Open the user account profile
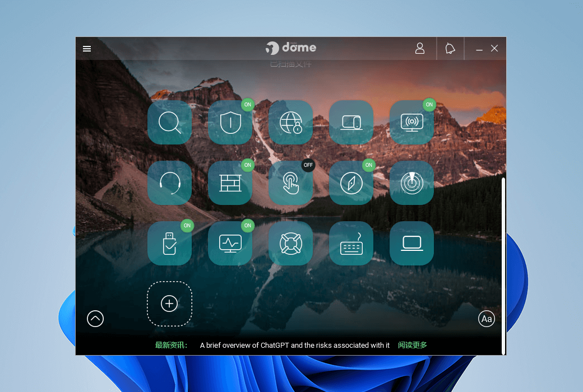Screen dimensions: 583x392 coord(420,49)
